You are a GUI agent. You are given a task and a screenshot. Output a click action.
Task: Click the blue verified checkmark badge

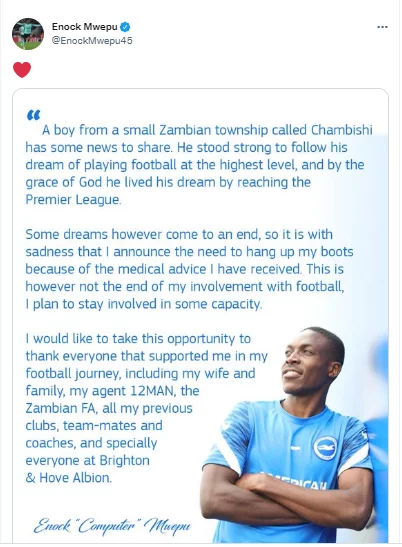pyautogui.click(x=125, y=27)
